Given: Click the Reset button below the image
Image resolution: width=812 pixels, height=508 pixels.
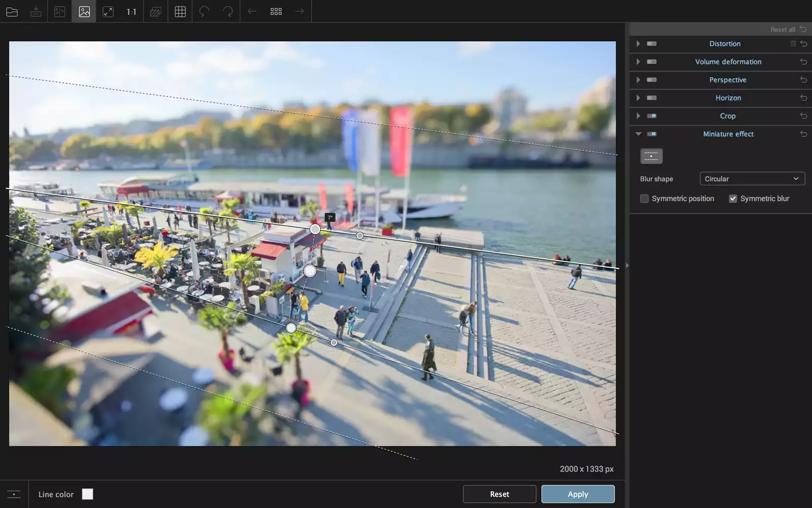Looking at the screenshot, I should [x=499, y=494].
